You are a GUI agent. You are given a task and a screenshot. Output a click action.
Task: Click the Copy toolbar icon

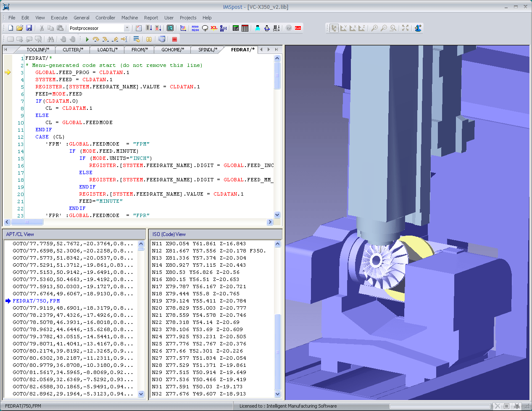pyautogui.click(x=51, y=28)
